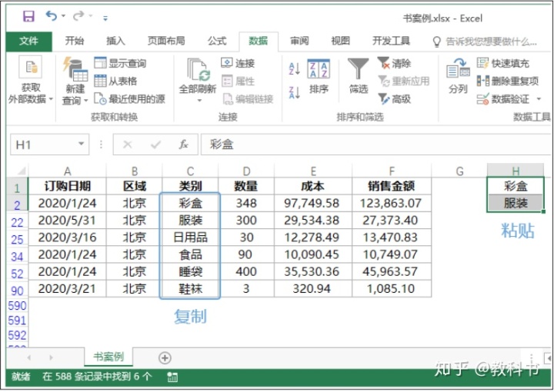Image resolution: width=554 pixels, height=392 pixels.
Task: Click the formula bar cancel X icon
Action: [x=128, y=145]
